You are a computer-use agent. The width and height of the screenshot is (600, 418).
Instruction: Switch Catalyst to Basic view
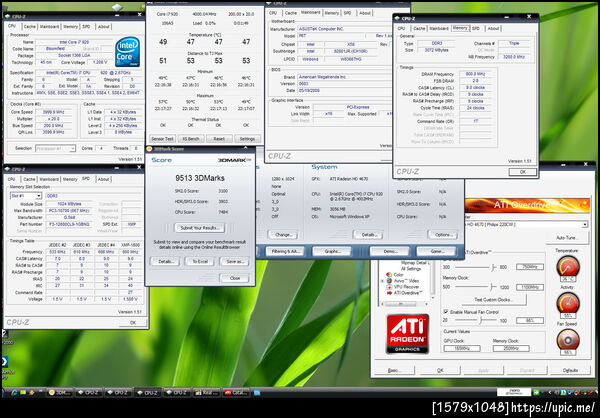pos(394,371)
